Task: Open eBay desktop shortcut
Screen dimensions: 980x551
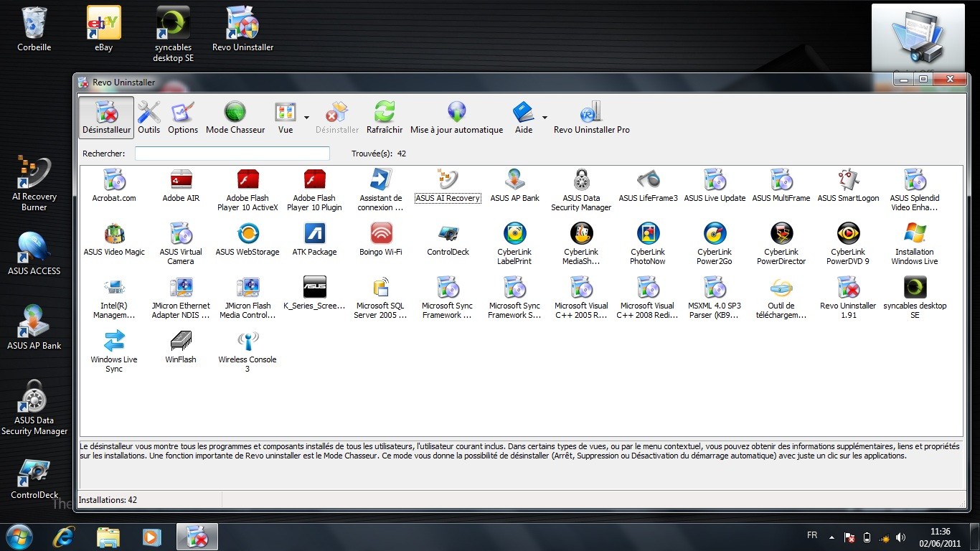Action: pos(104,29)
